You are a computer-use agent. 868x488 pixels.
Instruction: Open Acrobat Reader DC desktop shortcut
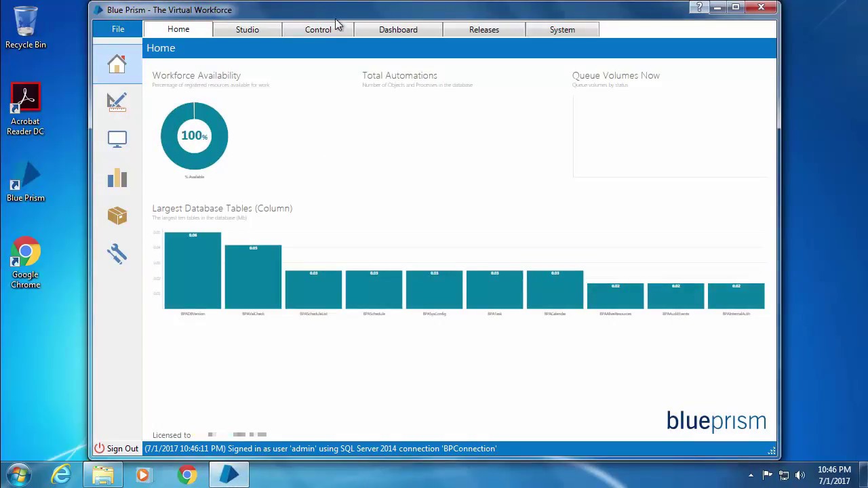pyautogui.click(x=25, y=110)
